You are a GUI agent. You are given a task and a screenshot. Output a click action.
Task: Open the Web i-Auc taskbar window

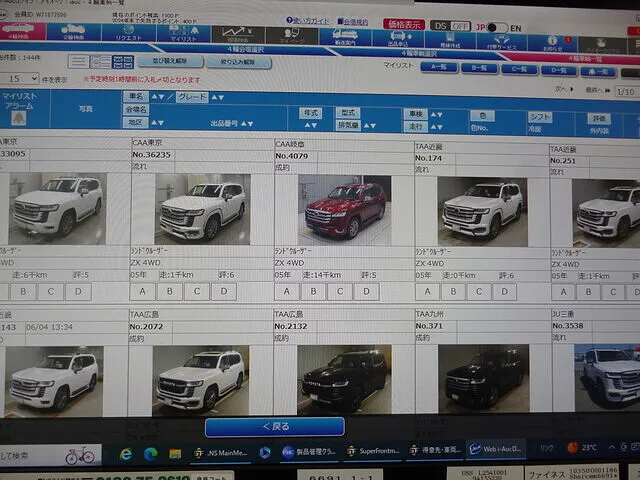[x=495, y=449]
